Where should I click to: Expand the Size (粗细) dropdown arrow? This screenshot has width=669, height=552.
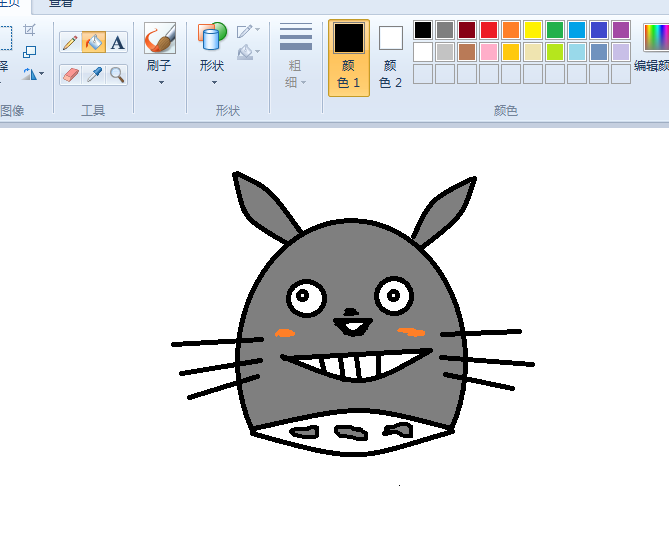[x=303, y=82]
